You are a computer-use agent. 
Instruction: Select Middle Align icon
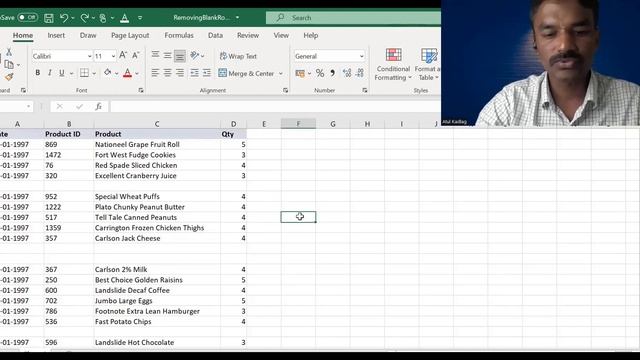pos(167,55)
